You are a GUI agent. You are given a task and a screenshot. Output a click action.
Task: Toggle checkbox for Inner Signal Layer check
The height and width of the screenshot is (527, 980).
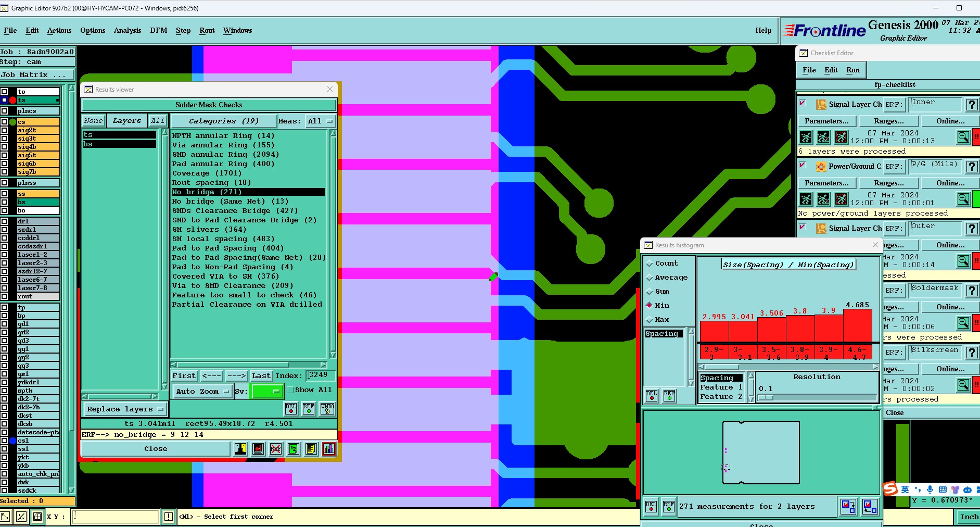point(803,103)
